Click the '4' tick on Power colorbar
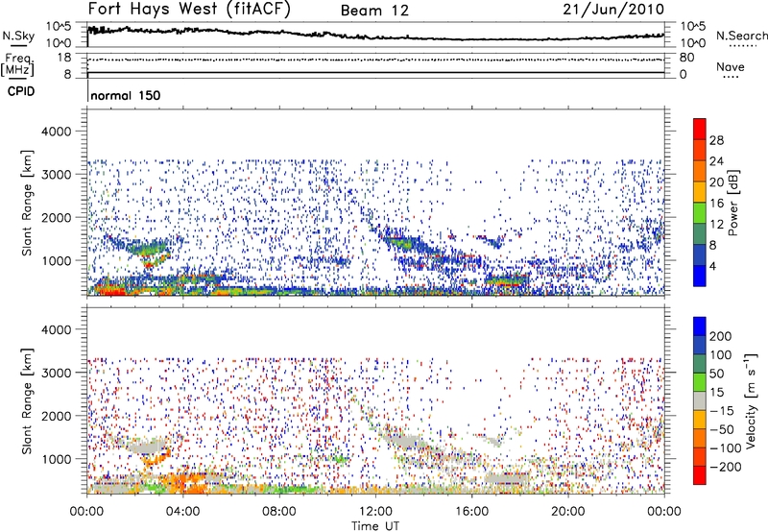The height and width of the screenshot is (532, 768). point(712,266)
